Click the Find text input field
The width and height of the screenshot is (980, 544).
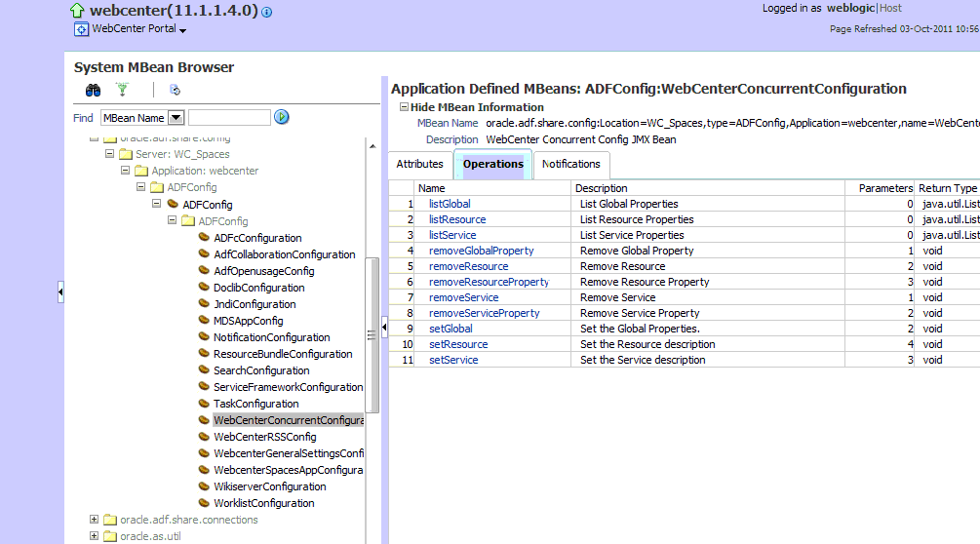pyautogui.click(x=229, y=117)
